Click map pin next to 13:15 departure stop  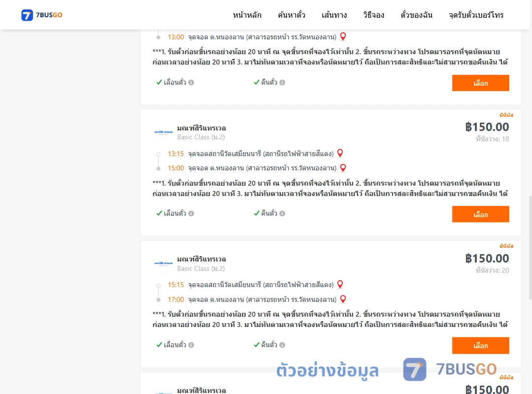(x=340, y=153)
